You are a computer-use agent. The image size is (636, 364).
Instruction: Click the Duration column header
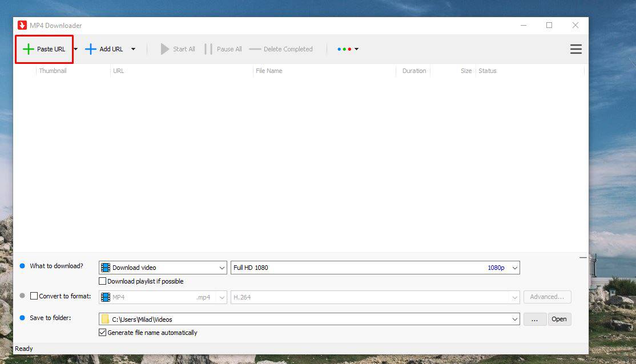[413, 71]
